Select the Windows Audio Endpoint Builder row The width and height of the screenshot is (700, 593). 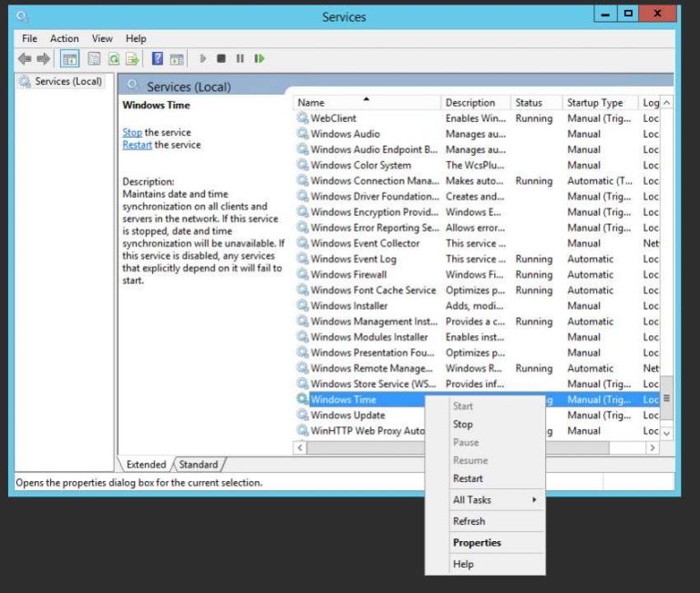(478, 149)
